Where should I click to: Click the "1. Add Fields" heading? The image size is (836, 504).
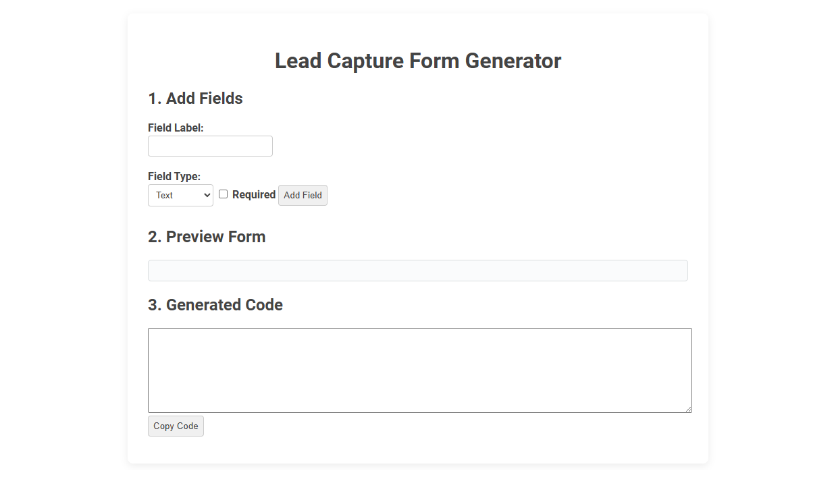(x=195, y=99)
